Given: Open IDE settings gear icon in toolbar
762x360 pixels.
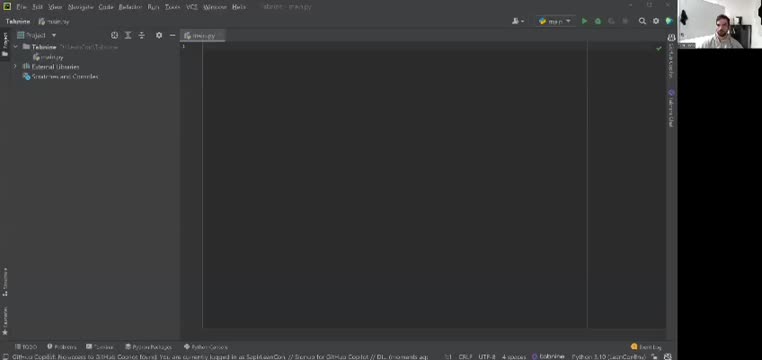Looking at the screenshot, I should (x=656, y=21).
